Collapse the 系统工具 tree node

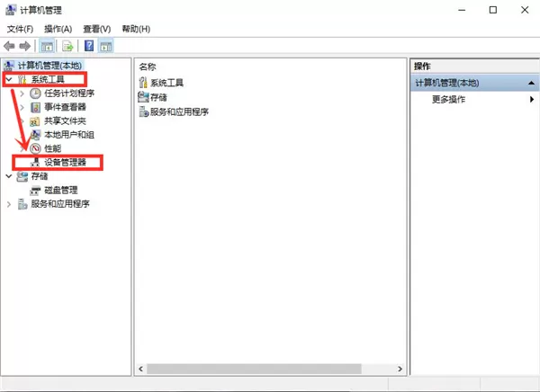pos(9,79)
